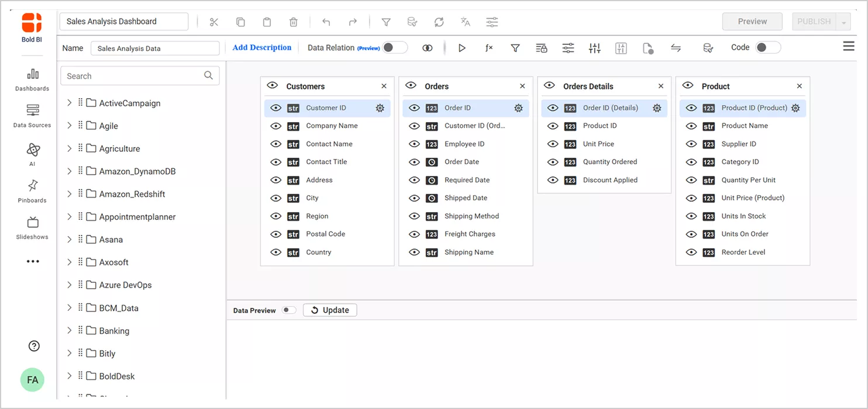Click the data source Name field
The width and height of the screenshot is (868, 409).
pyautogui.click(x=155, y=48)
